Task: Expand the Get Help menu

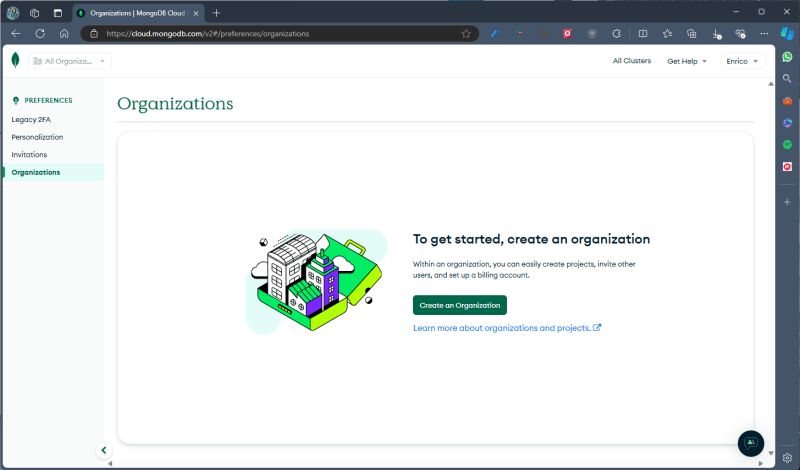Action: pos(687,61)
